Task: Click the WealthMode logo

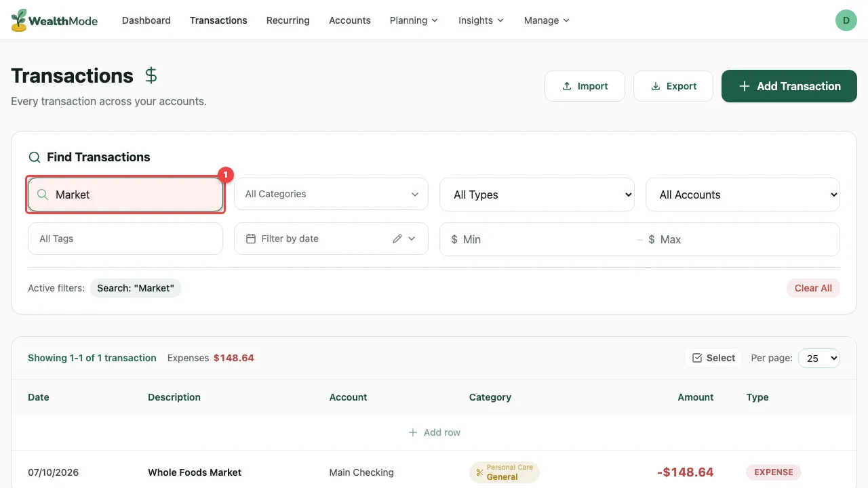Action: pos(54,20)
